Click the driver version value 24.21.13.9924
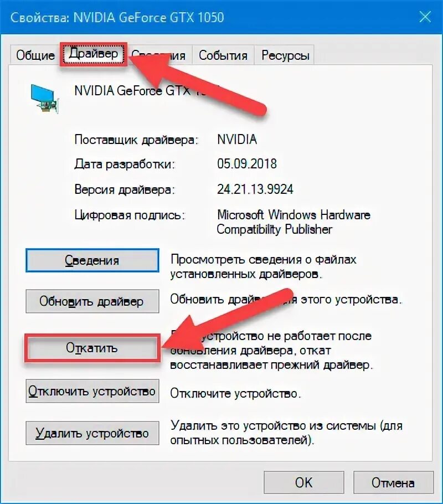Image resolution: width=443 pixels, height=504 pixels. click(255, 189)
